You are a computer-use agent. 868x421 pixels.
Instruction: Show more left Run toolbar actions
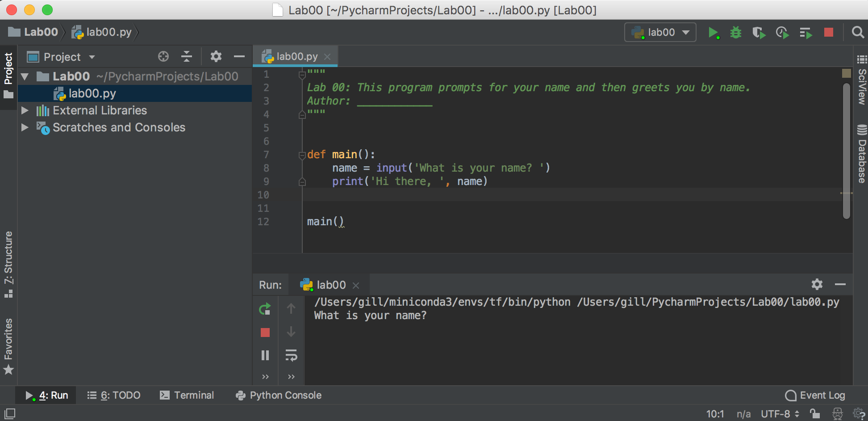265,377
